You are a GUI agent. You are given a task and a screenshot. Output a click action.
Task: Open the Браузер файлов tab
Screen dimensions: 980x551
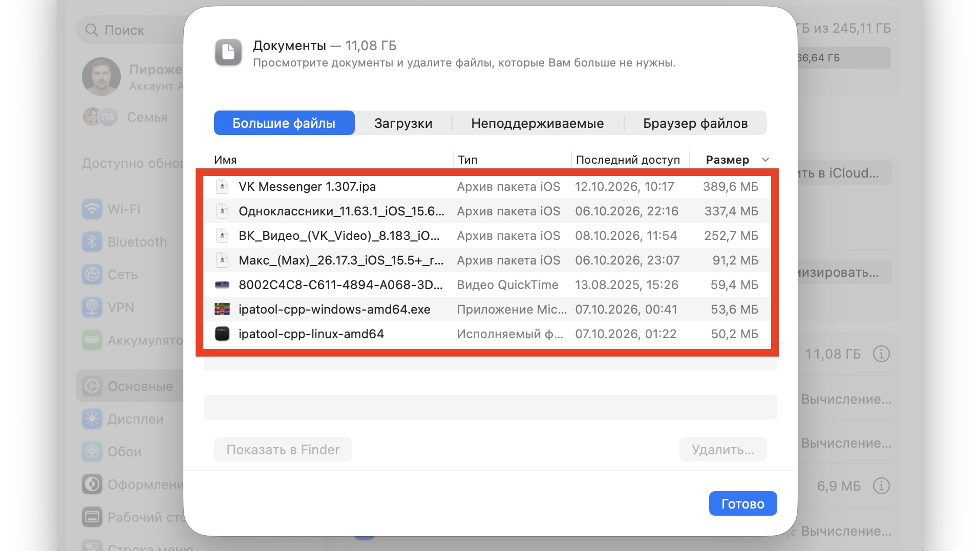pos(695,123)
